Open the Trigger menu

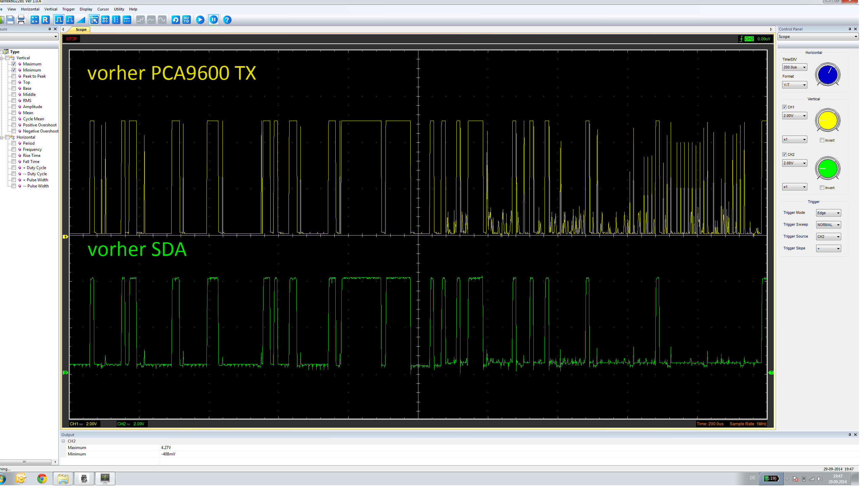coord(68,9)
